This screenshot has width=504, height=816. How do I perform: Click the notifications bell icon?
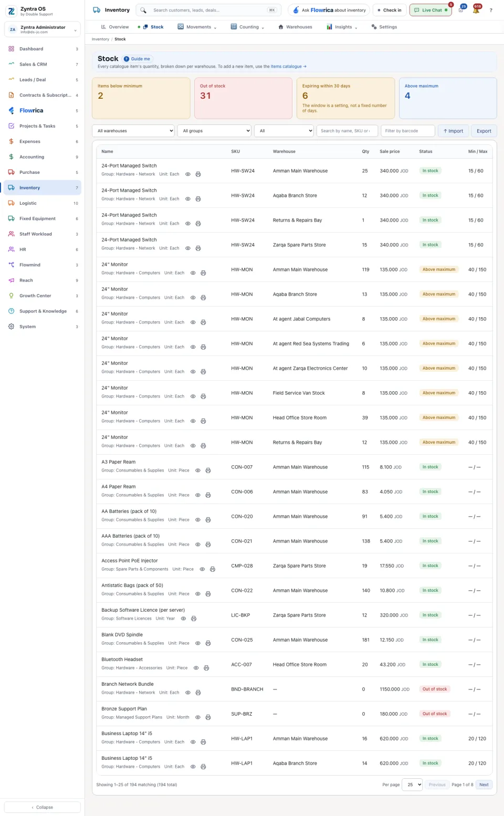(476, 10)
